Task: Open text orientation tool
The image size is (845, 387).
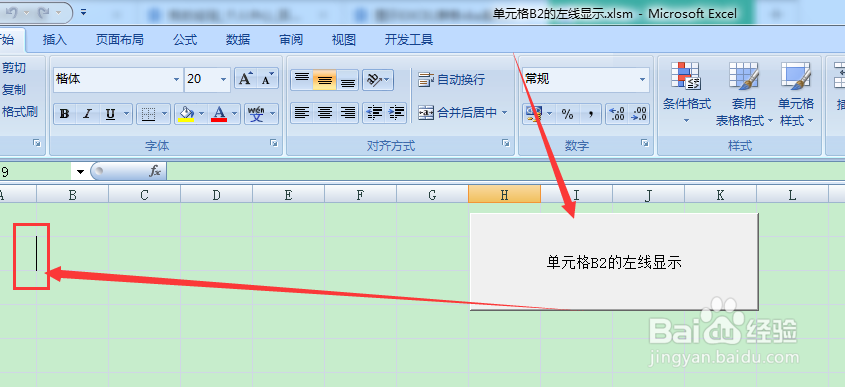Action: [378, 80]
